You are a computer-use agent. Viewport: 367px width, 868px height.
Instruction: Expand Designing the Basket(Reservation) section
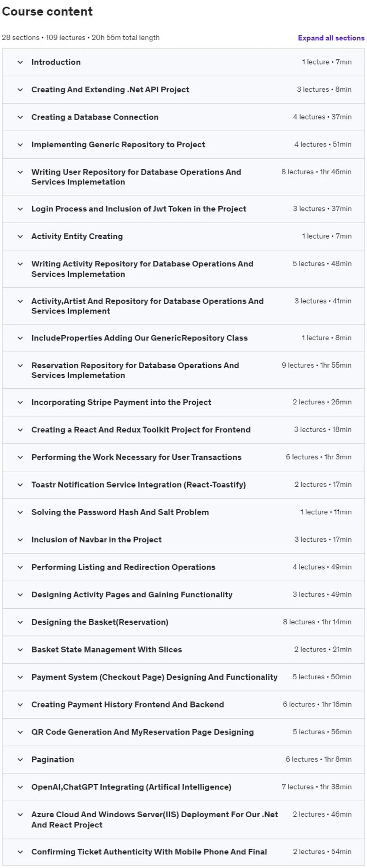point(183,622)
